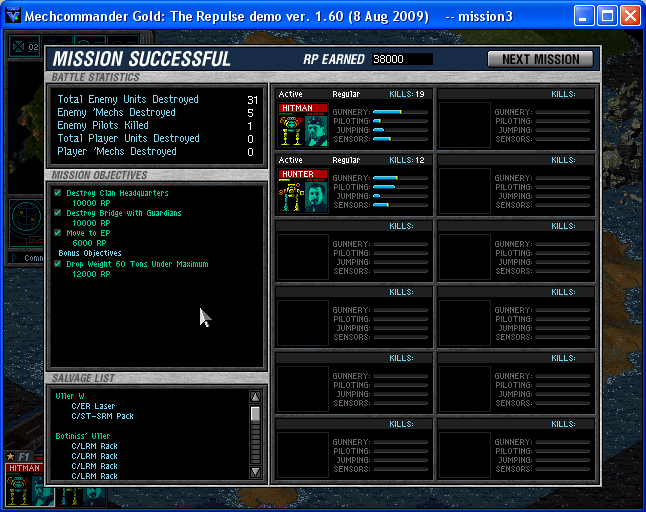
Task: Click the Player 'Mechs Destroyed statistic
Action: (x=155, y=152)
